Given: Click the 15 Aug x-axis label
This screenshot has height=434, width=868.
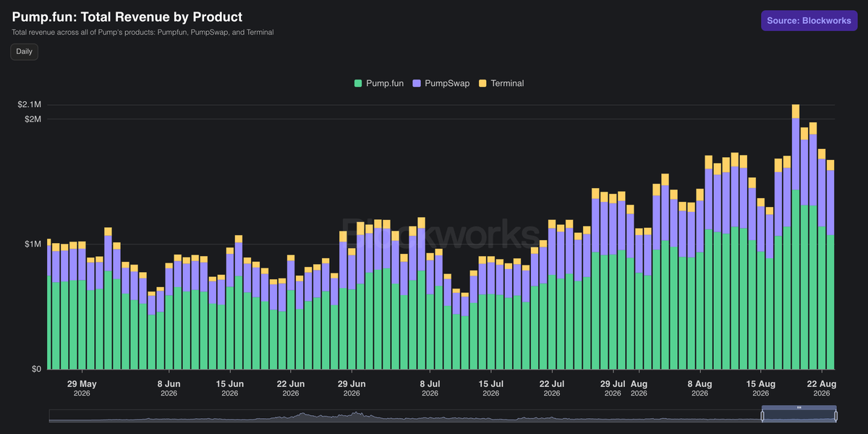Looking at the screenshot, I should pyautogui.click(x=761, y=388).
